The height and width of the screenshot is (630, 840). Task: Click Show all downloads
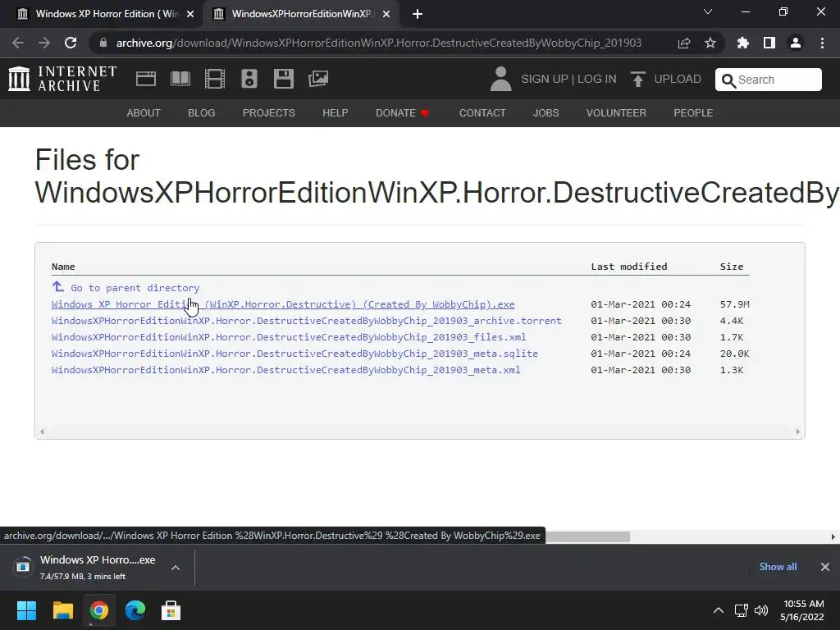[778, 567]
